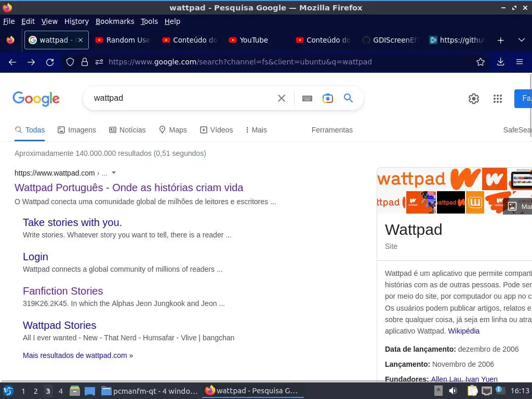
Task: Expand the wattpad.com result options arrow
Action: [x=114, y=172]
